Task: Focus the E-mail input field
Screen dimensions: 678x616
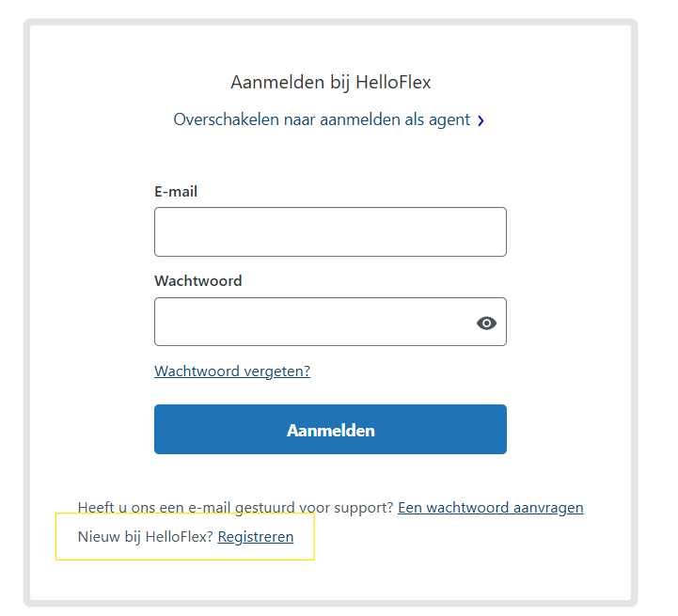Action: pos(330,231)
